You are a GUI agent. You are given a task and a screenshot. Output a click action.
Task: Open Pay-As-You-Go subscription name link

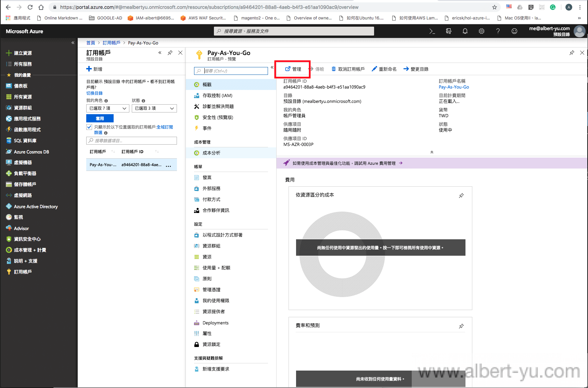point(454,87)
